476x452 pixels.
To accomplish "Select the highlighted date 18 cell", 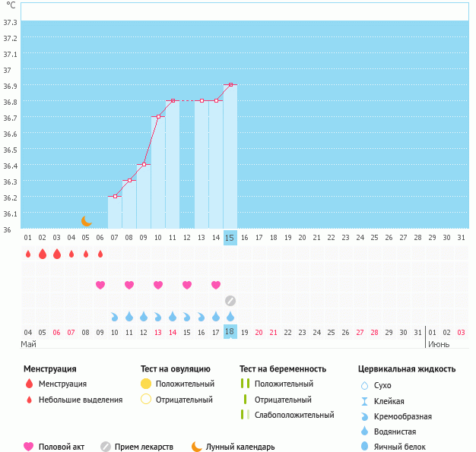I will [x=230, y=332].
